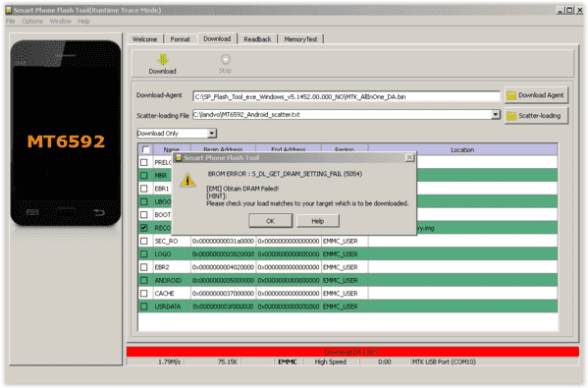Enable the CACHE partition checkbox
The image size is (588, 388).
(143, 294)
